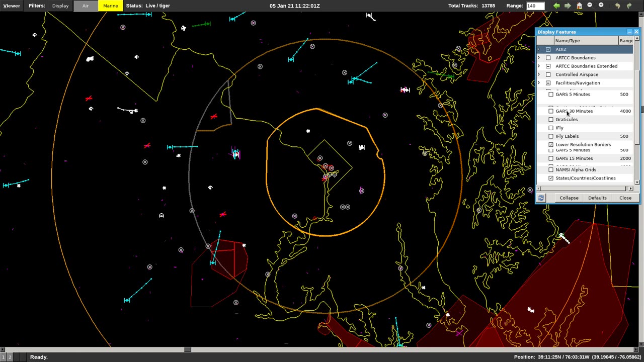Click the feature list scroll-down arrow
Screen dimensions: 644x362
[637, 182]
